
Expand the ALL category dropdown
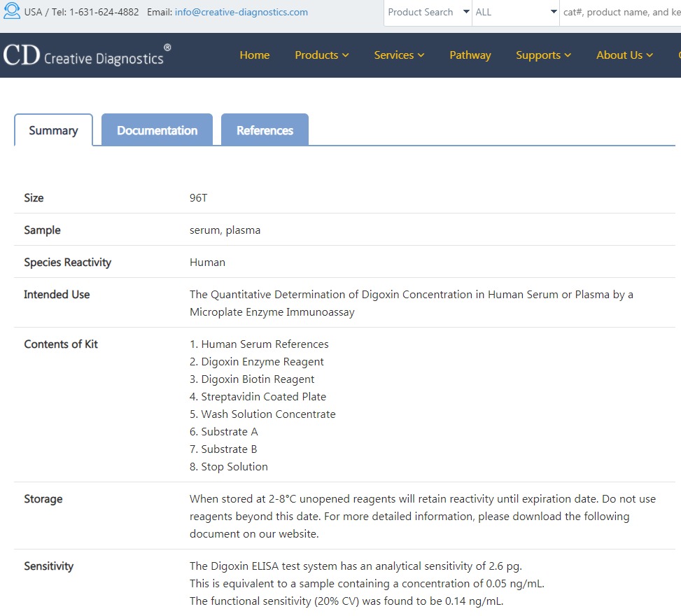(x=515, y=13)
